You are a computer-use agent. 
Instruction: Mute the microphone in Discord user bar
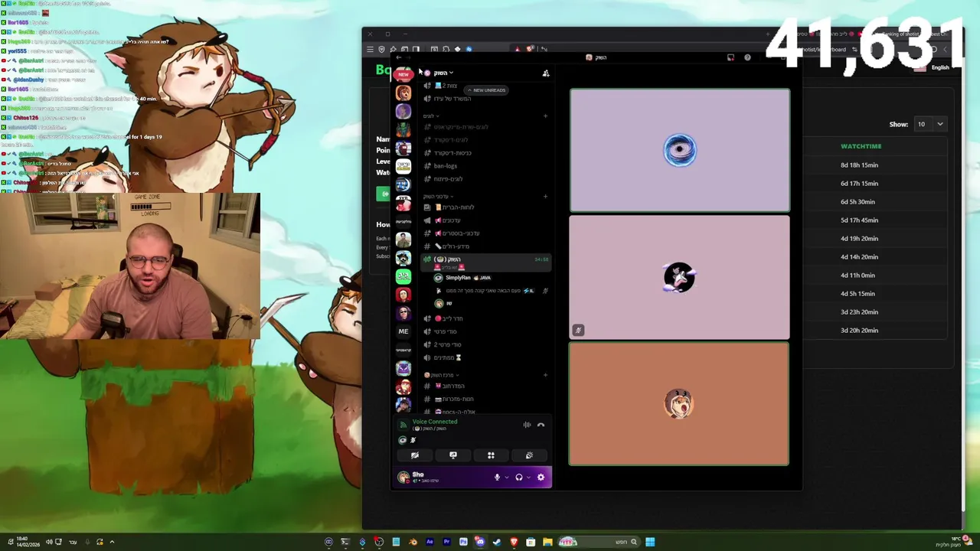(x=497, y=478)
